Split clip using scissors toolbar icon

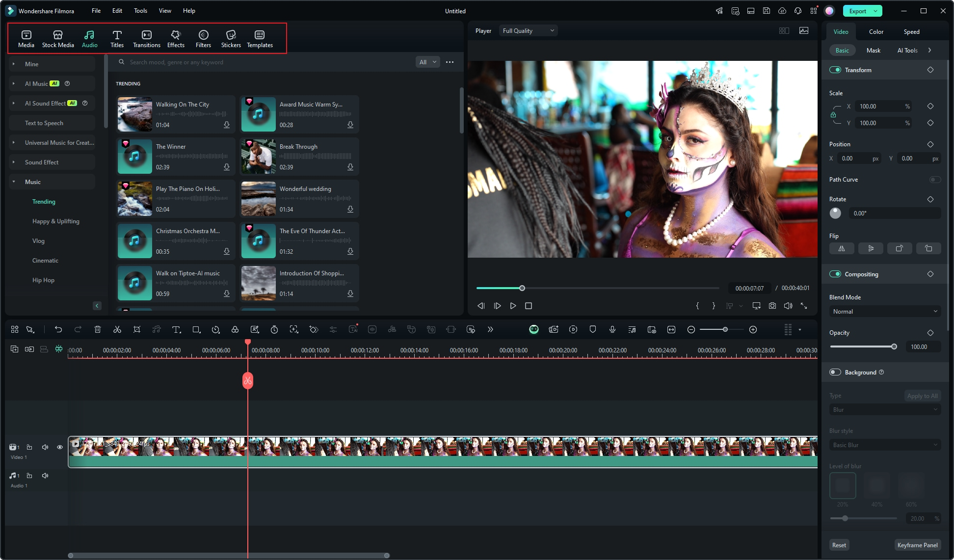tap(117, 329)
